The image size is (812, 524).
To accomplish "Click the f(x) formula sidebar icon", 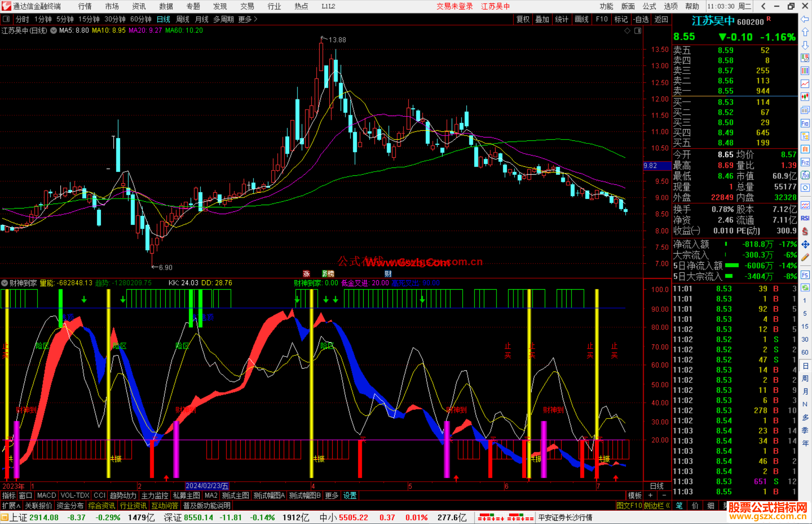I will pos(805,175).
